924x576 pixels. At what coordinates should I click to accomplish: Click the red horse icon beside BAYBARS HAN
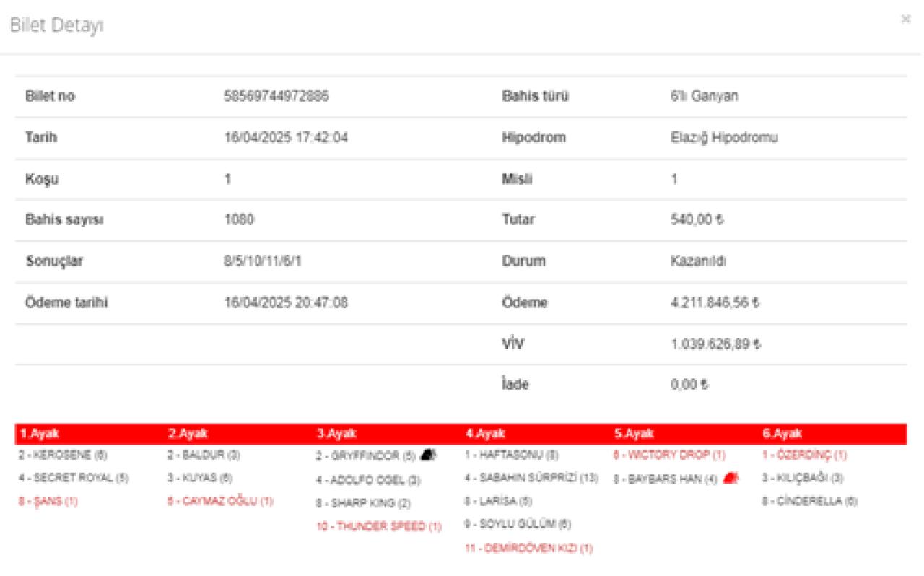pos(730,477)
